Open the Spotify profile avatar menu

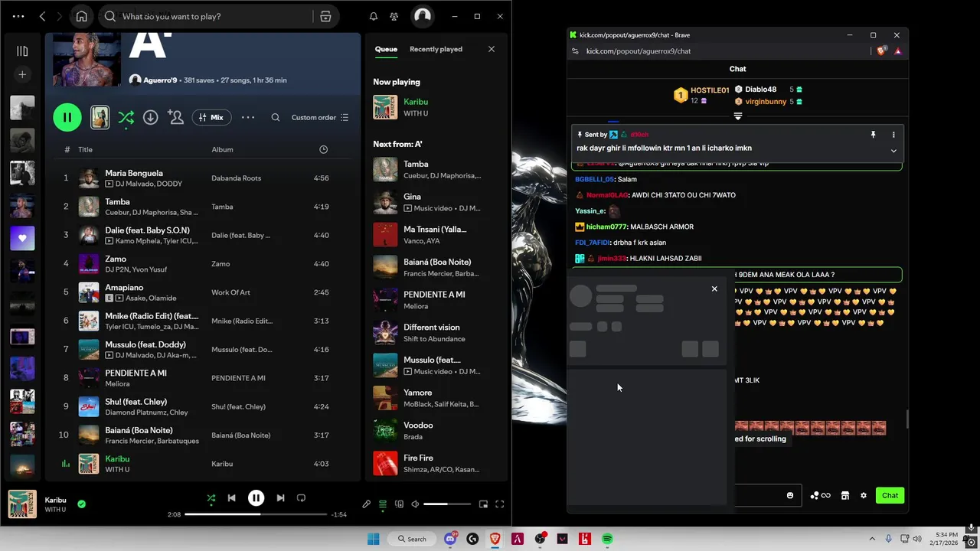pyautogui.click(x=422, y=16)
